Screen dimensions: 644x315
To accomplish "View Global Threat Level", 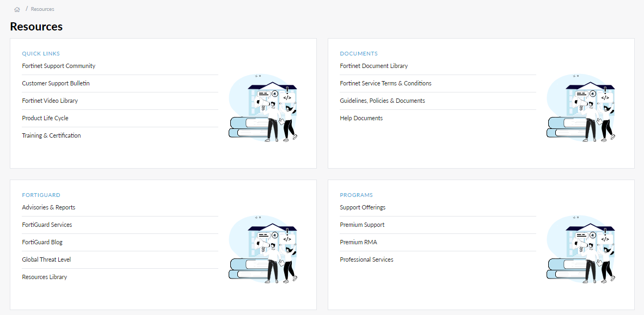I will (46, 260).
